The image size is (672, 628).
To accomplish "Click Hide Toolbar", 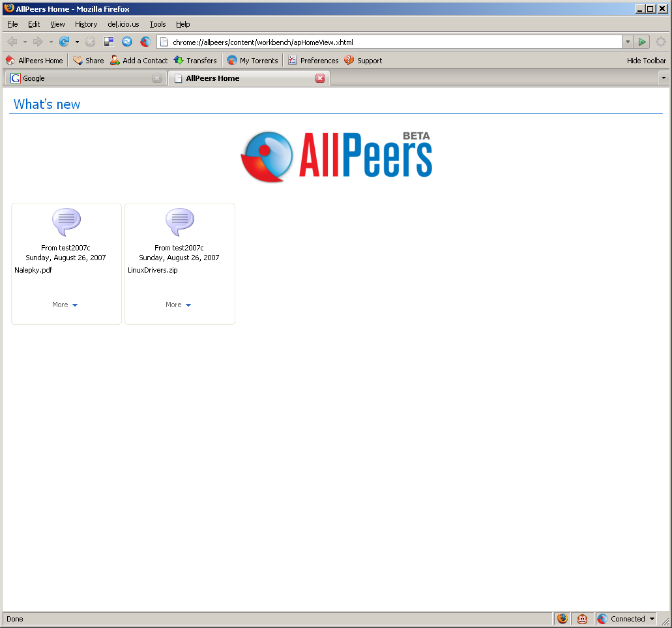I will click(647, 61).
